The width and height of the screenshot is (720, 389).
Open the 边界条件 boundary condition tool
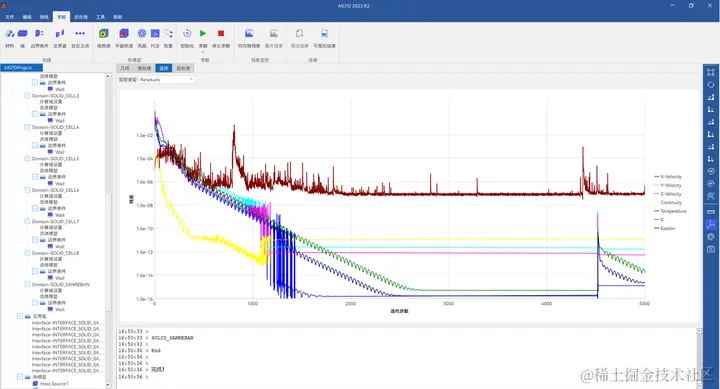[x=39, y=37]
